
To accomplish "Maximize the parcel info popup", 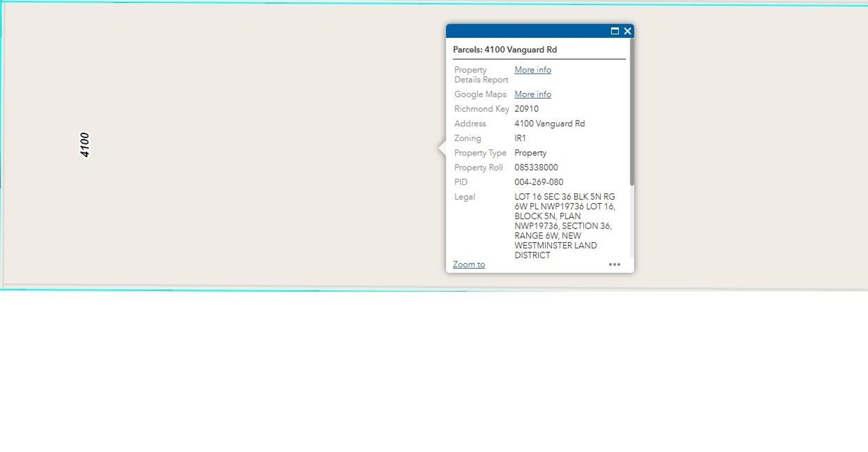I will [614, 31].
